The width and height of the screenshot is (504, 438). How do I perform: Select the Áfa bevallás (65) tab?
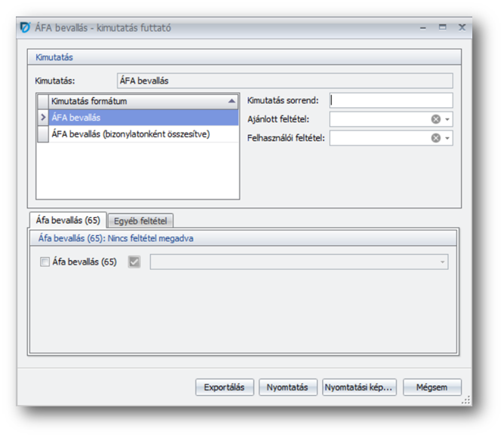click(x=68, y=220)
